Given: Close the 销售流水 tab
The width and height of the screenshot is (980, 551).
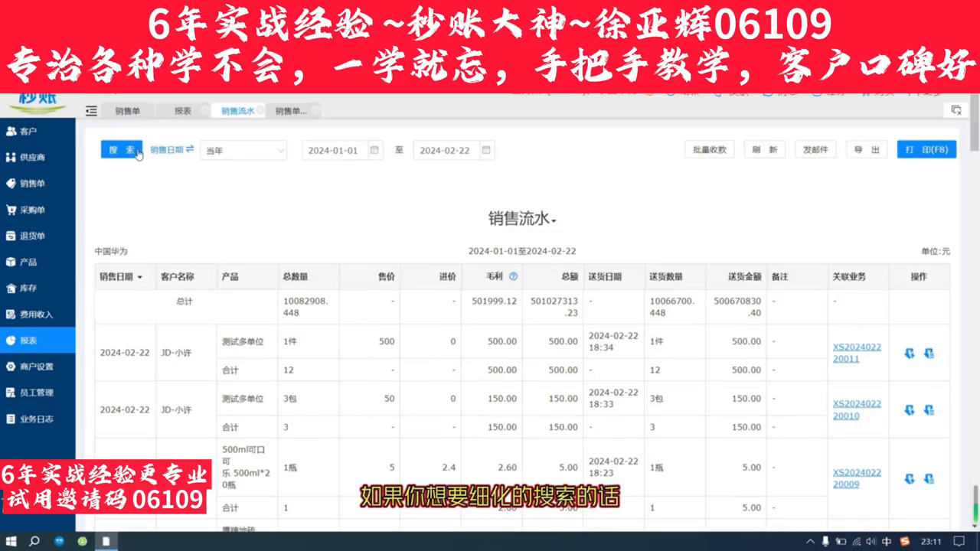Looking at the screenshot, I should [x=260, y=110].
